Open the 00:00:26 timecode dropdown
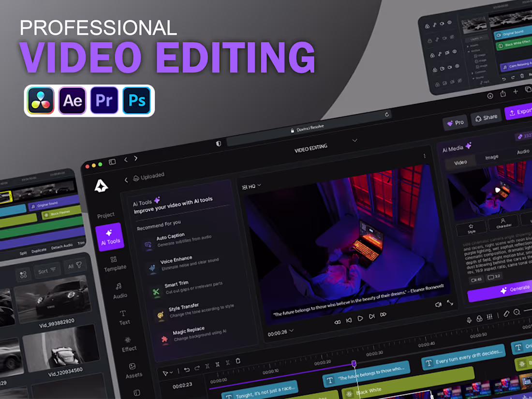532x399 pixels. 280,333
